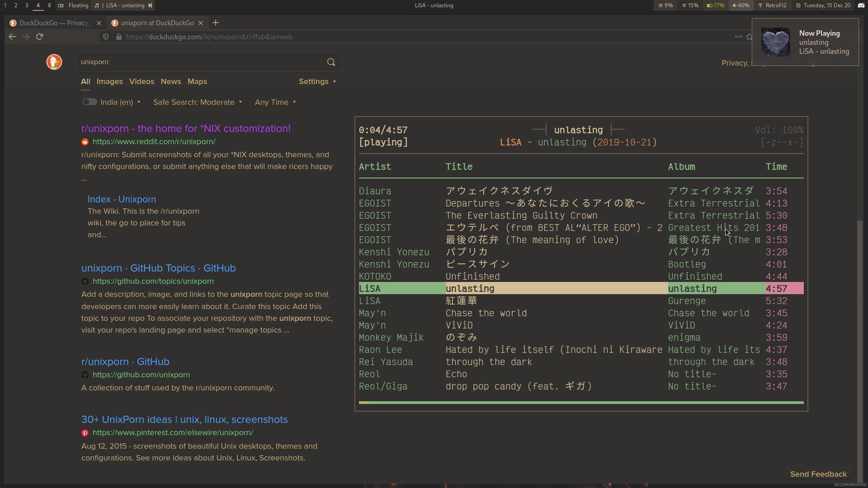Click the music player progress bar
The width and height of the screenshot is (868, 488).
(581, 402)
